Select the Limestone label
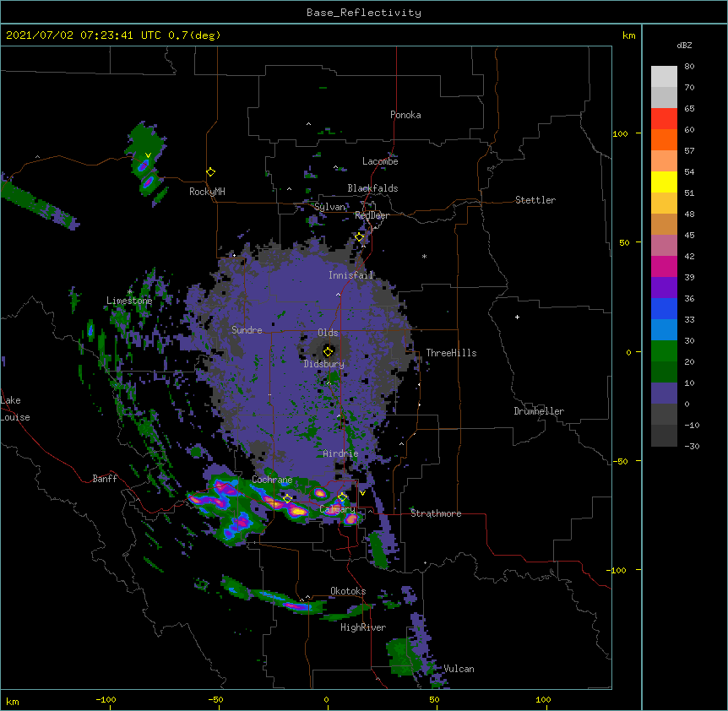The image size is (728, 711). pyautogui.click(x=129, y=301)
